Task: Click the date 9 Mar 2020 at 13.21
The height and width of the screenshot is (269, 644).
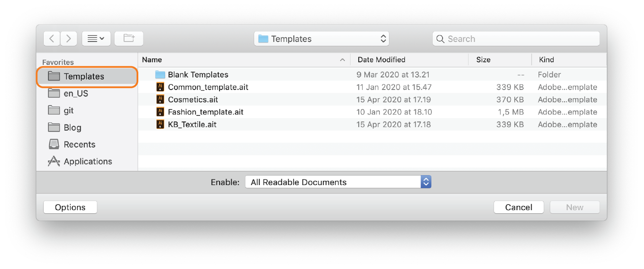Action: [393, 75]
